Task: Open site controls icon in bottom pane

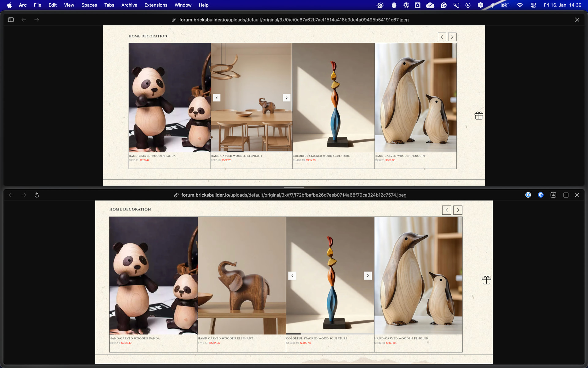Action: click(553, 195)
